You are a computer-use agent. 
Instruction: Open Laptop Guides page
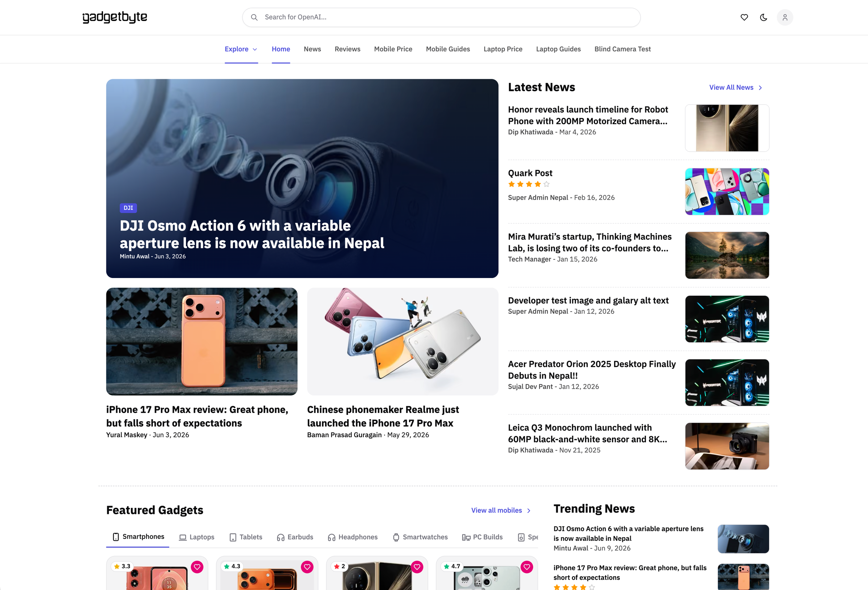click(558, 49)
